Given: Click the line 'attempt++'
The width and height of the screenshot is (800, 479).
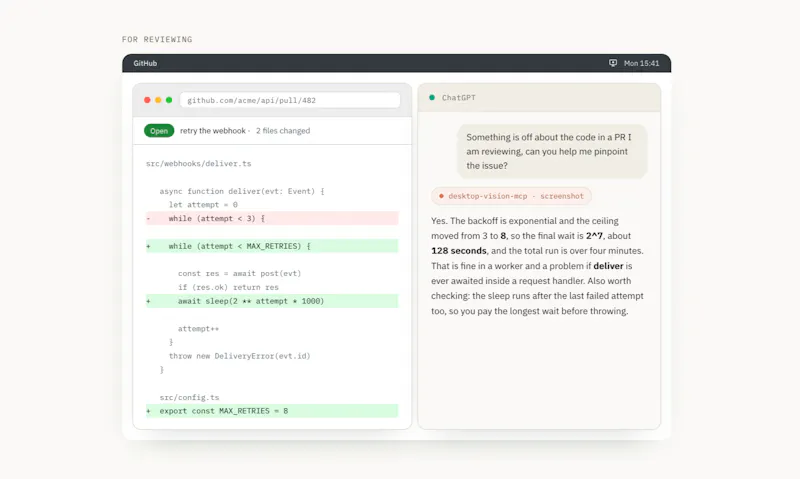Looking at the screenshot, I should click(198, 329).
